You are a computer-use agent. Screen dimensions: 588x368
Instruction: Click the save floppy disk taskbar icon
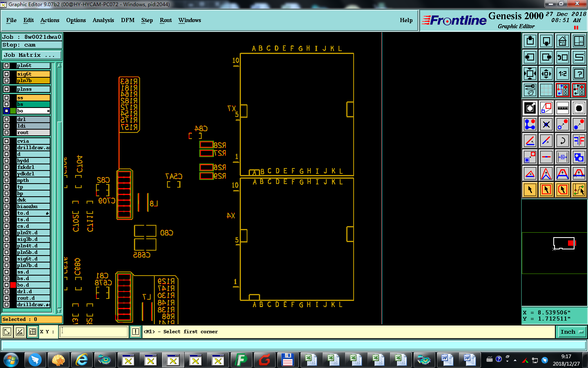(x=287, y=360)
